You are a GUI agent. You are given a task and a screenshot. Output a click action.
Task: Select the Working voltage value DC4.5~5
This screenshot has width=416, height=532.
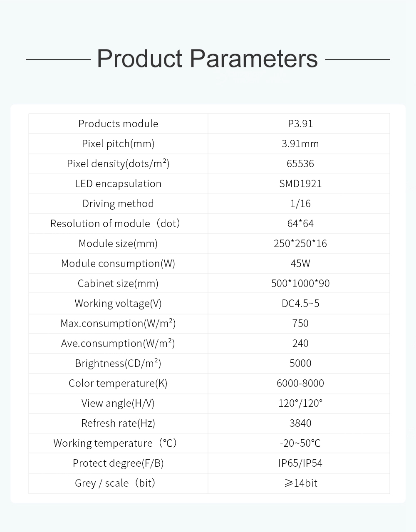pyautogui.click(x=300, y=303)
